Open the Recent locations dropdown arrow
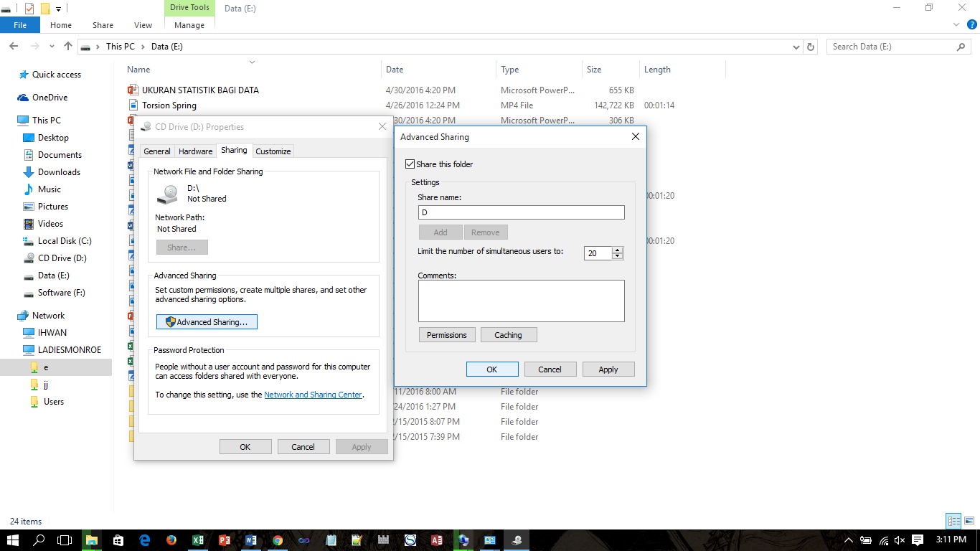Screen dimensions: 980x551 [x=52, y=47]
